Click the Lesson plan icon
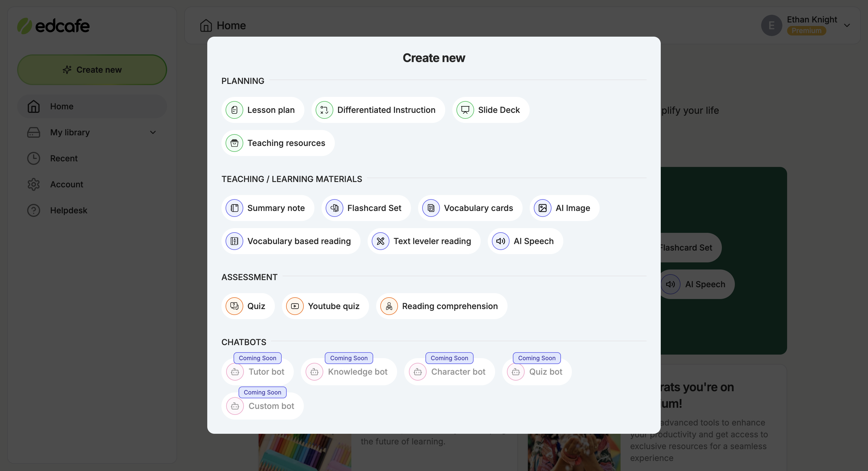The width and height of the screenshot is (868, 471). [x=234, y=110]
